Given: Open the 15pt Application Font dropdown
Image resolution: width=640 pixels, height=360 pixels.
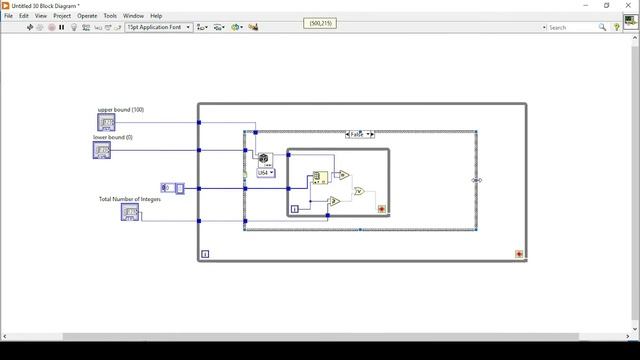Looking at the screenshot, I should click(x=159, y=27).
